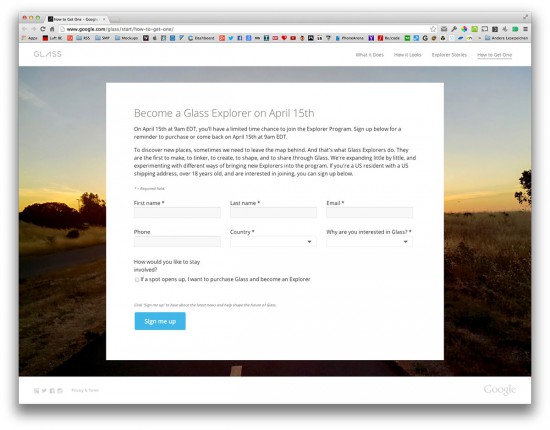This screenshot has height=430, width=550.
Task: Open the Mockups bookmarks folder
Action: pos(127,38)
